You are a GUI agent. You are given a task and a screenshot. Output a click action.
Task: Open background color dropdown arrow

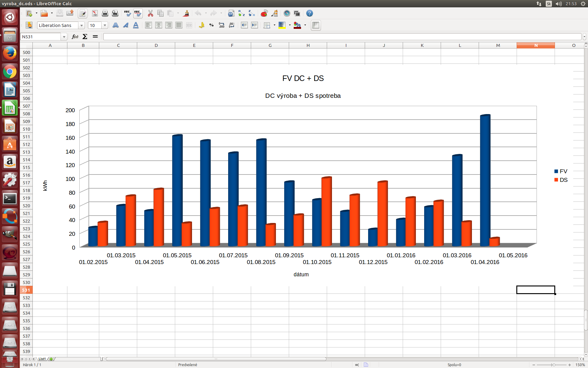pyautogui.click(x=290, y=25)
